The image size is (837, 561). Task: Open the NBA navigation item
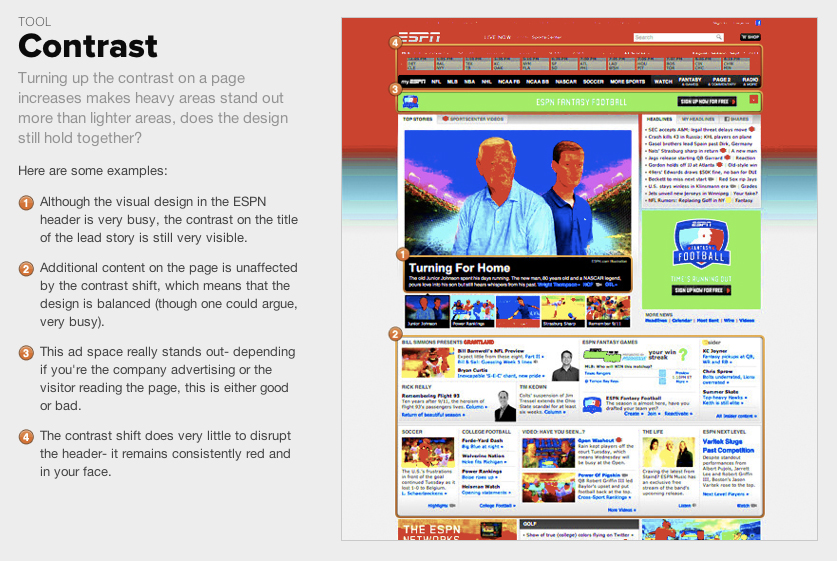470,82
